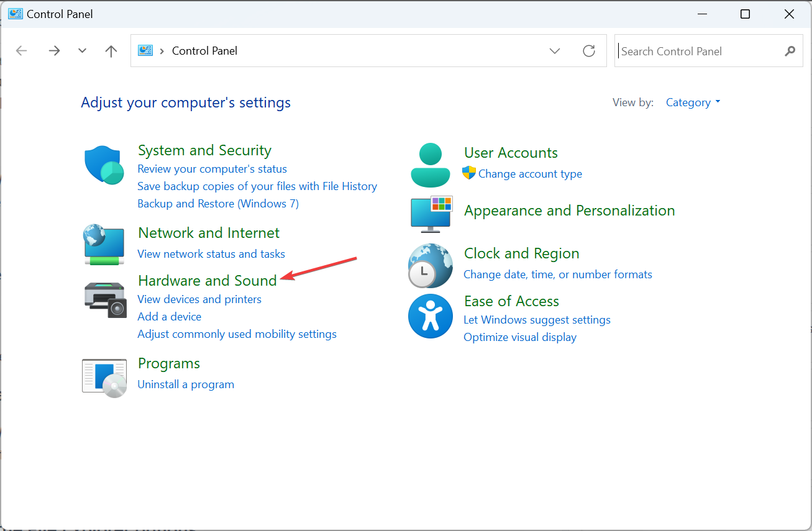The width and height of the screenshot is (812, 531).
Task: Refresh the Control Panel view
Action: tap(589, 51)
